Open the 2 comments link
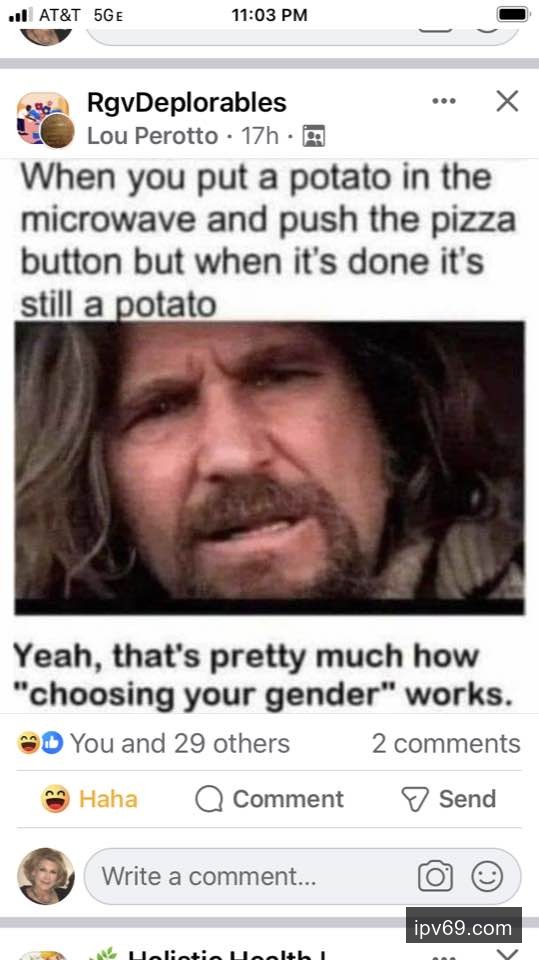This screenshot has height=960, width=539. tap(446, 743)
